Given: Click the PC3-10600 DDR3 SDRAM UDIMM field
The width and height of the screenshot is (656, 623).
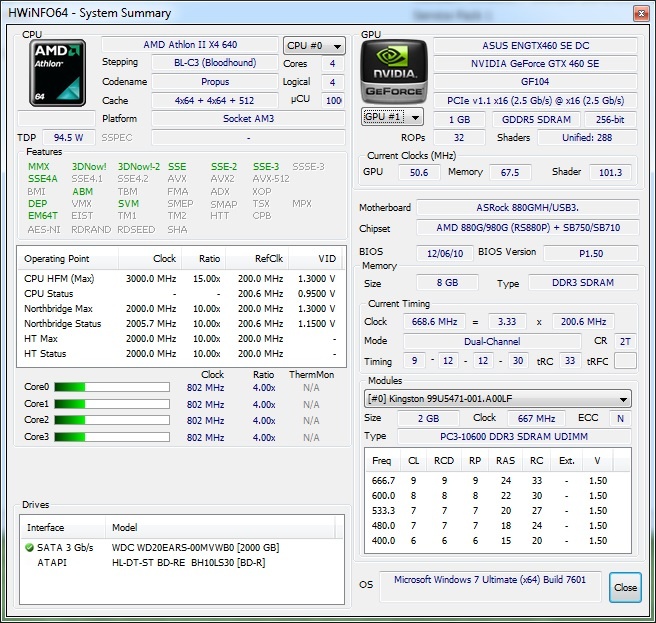Looking at the screenshot, I should tap(514, 436).
